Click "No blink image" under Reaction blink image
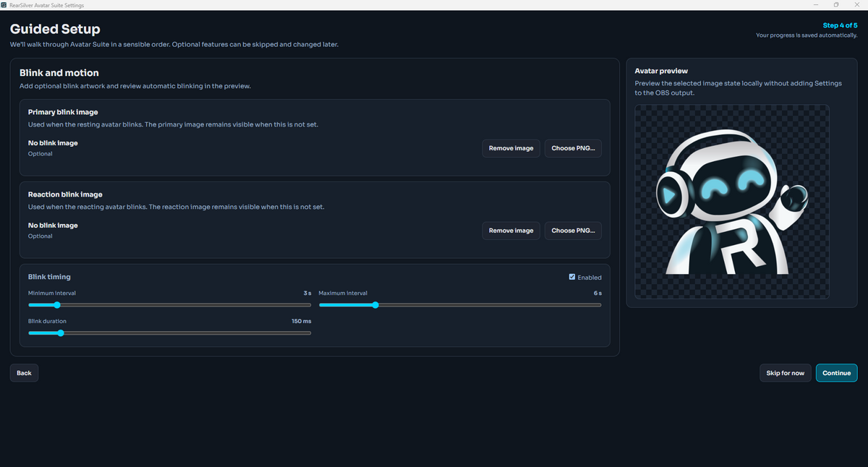This screenshot has width=868, height=467. pyautogui.click(x=53, y=226)
